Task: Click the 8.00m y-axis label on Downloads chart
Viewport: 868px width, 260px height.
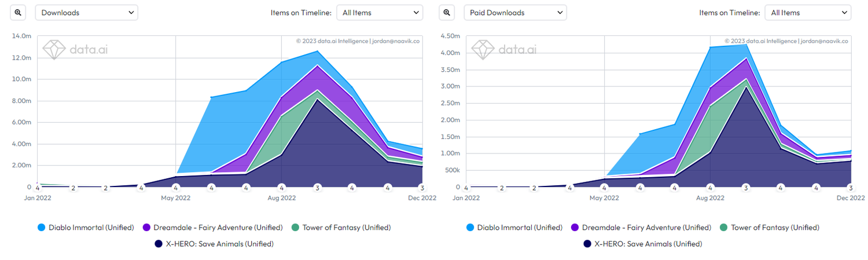Action: pos(21,101)
